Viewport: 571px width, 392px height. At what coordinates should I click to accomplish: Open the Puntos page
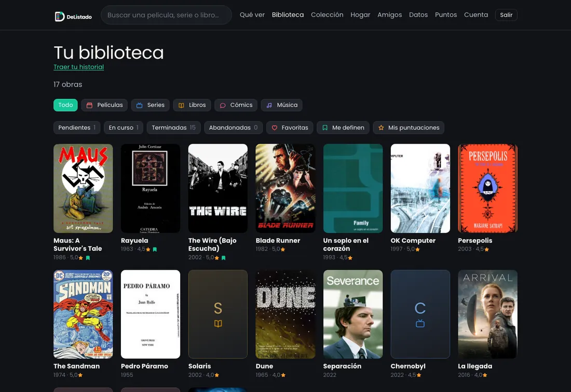tap(446, 15)
